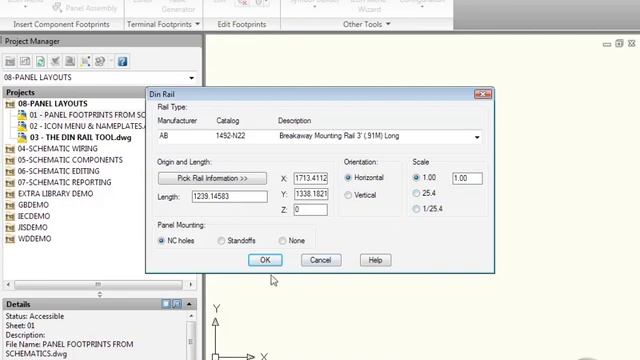Click project icon beside 04-SCHEMATIC WIRING
Screen dimensions: 640x360
click(10, 149)
